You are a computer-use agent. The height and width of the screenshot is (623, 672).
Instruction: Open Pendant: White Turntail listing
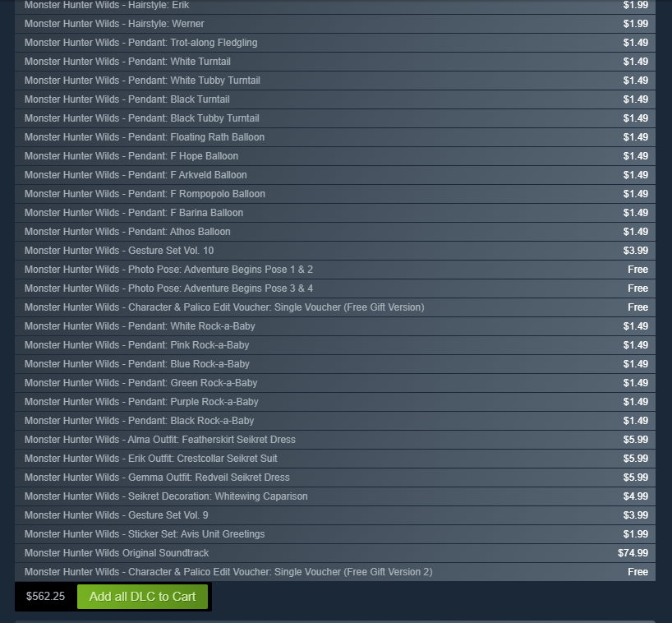(335, 62)
